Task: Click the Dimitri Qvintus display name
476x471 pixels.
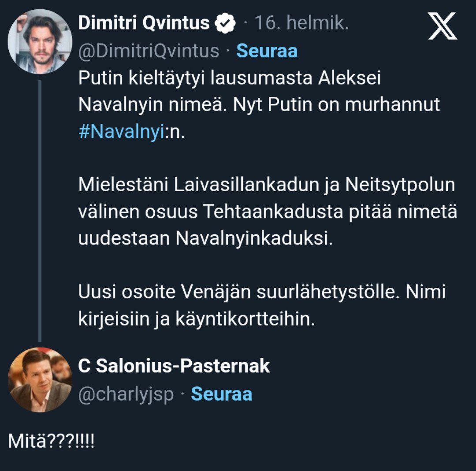Action: [144, 23]
